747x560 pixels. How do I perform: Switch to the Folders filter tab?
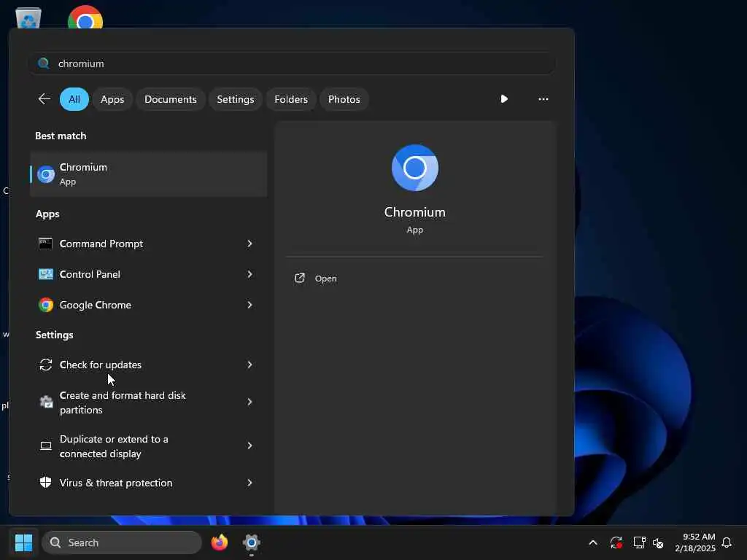click(291, 99)
